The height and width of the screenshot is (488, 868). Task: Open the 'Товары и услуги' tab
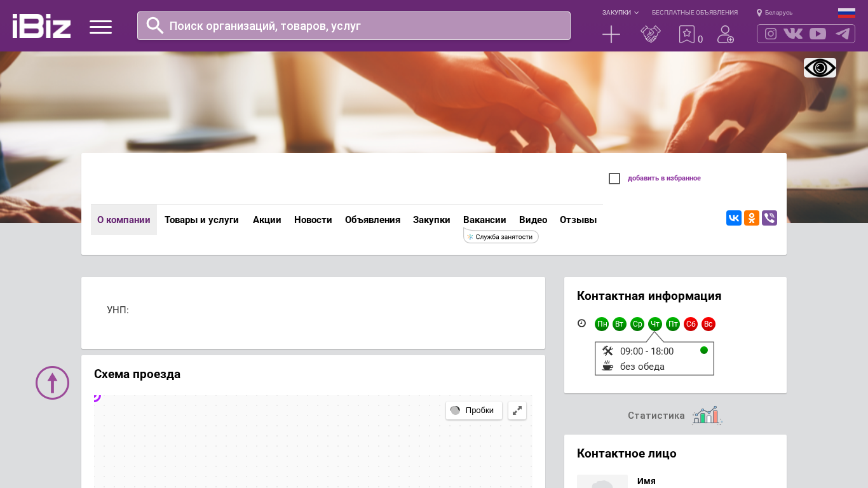pos(201,220)
